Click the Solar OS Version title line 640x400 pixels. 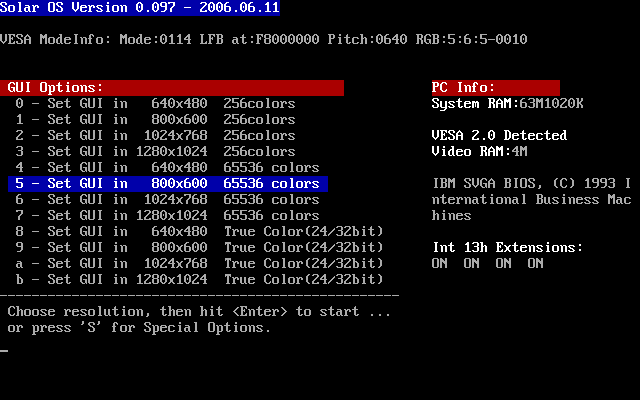pyautogui.click(x=140, y=7)
